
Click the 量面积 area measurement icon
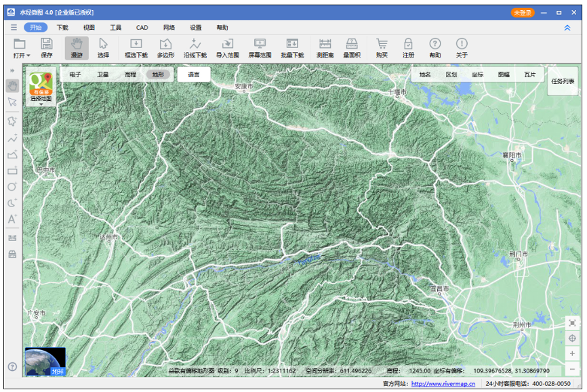(352, 47)
